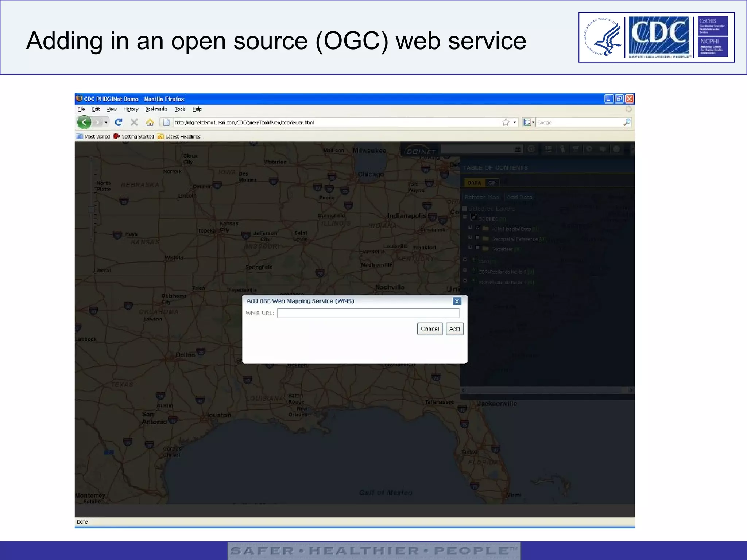Focus the DGINET search field
This screenshot has width=747, height=560.
click(478, 149)
